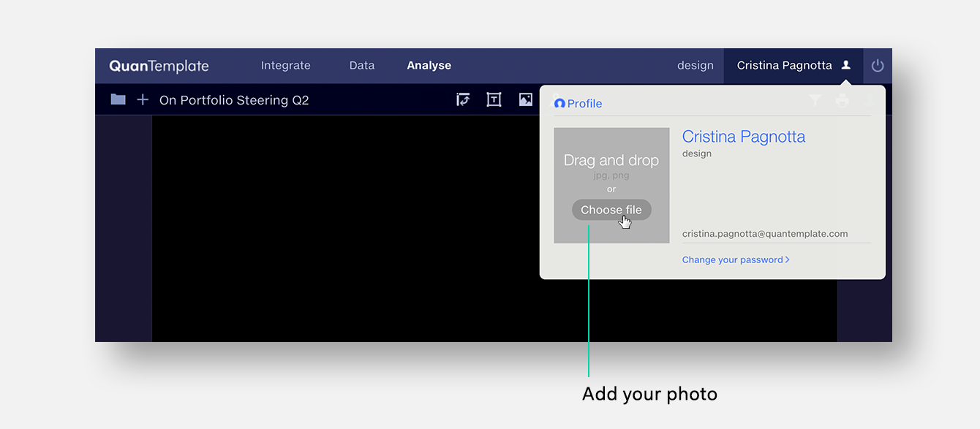This screenshot has width=980, height=429.
Task: Click the refresh chart toolbar icon
Action: (463, 99)
